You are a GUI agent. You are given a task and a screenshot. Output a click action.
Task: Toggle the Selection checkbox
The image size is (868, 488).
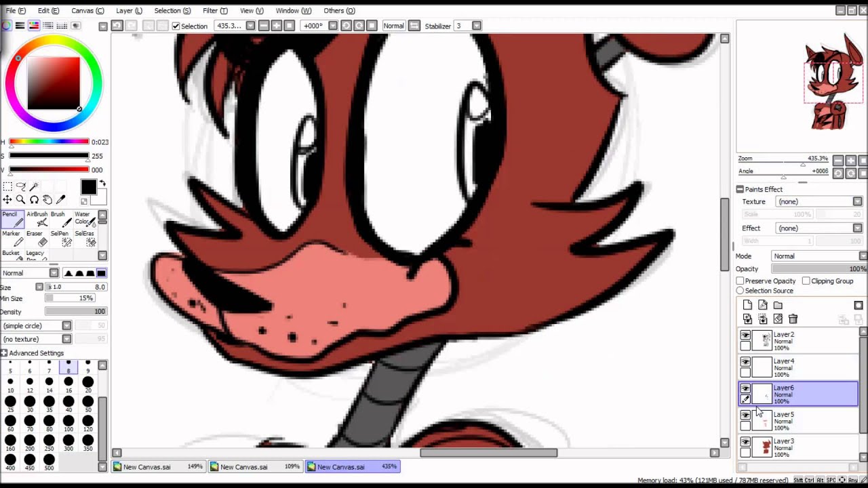pos(176,26)
